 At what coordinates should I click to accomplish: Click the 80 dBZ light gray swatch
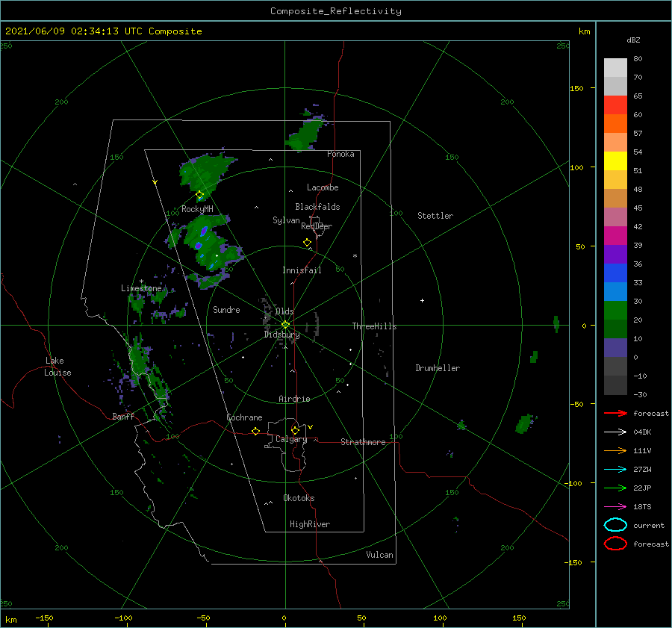pos(615,68)
